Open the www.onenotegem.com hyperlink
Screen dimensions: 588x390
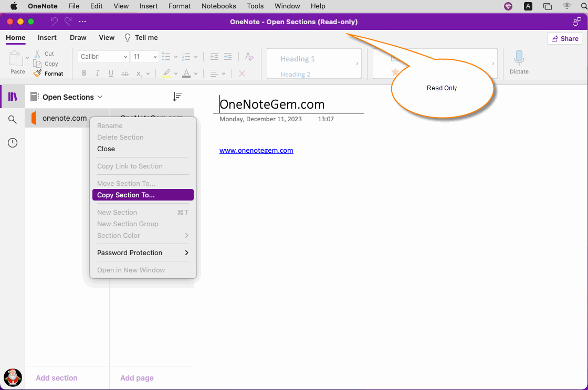point(256,151)
